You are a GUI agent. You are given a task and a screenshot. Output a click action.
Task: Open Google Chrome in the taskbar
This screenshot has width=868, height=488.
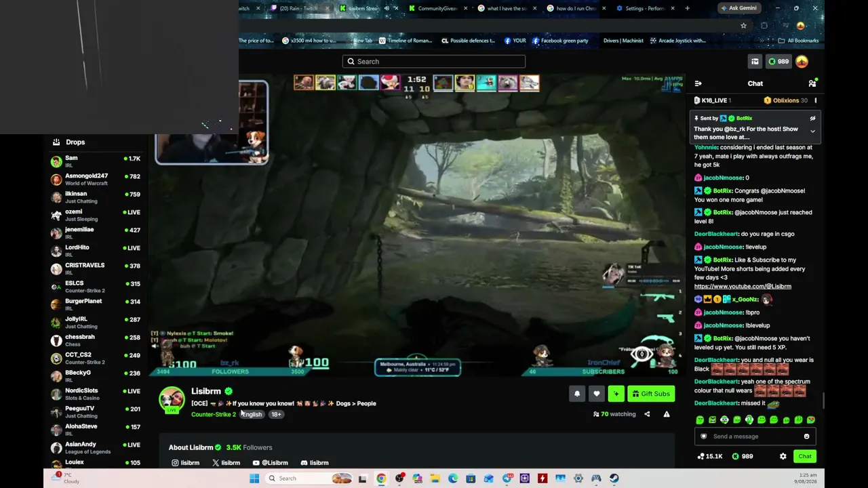(381, 479)
